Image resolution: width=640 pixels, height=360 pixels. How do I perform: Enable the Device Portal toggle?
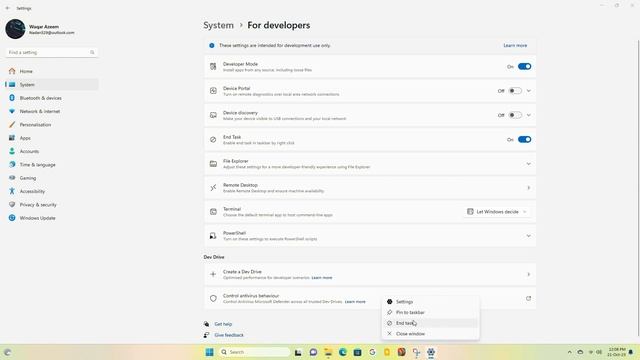point(515,91)
